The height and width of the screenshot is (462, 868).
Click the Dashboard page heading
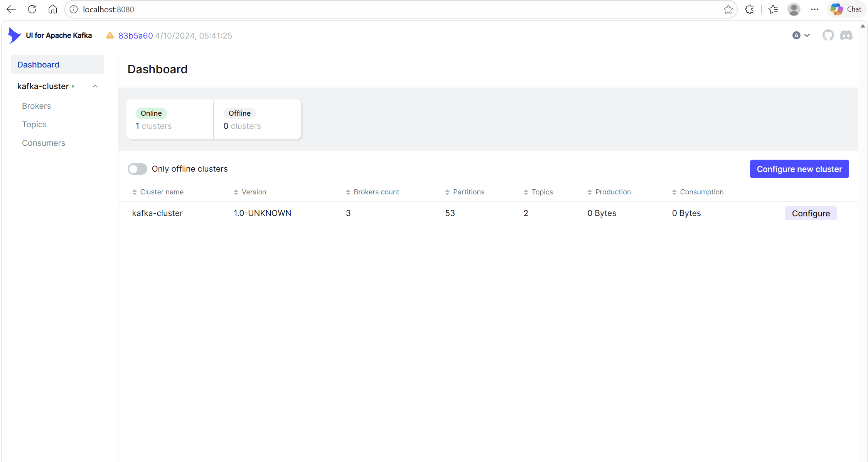tap(157, 69)
